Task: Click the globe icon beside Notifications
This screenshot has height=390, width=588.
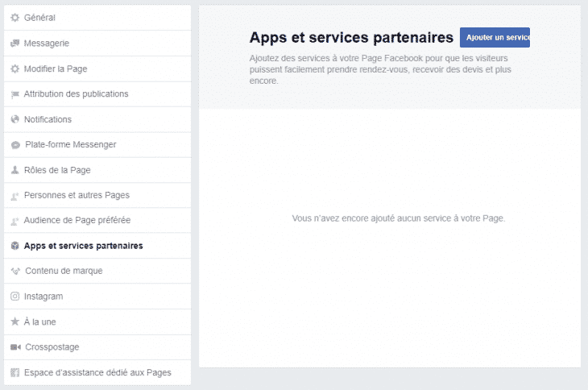Action: coord(14,119)
